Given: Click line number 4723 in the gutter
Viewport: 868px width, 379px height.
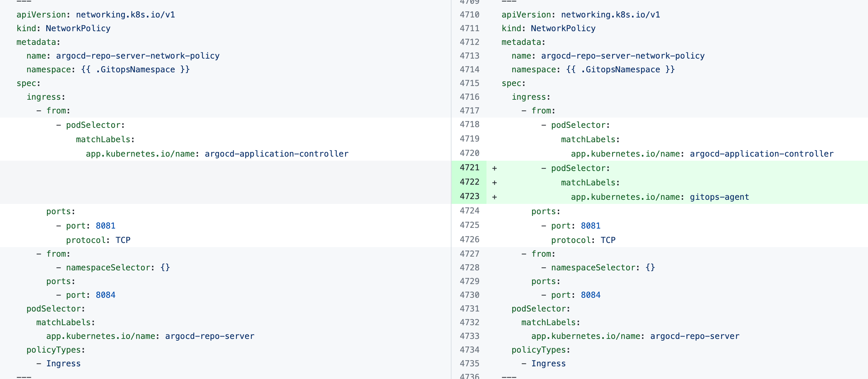Looking at the screenshot, I should click(469, 196).
